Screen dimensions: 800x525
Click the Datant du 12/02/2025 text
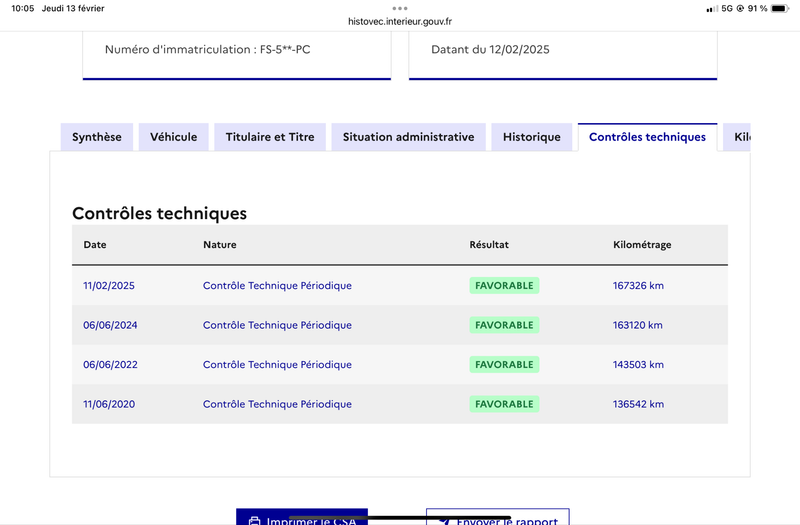pyautogui.click(x=490, y=49)
